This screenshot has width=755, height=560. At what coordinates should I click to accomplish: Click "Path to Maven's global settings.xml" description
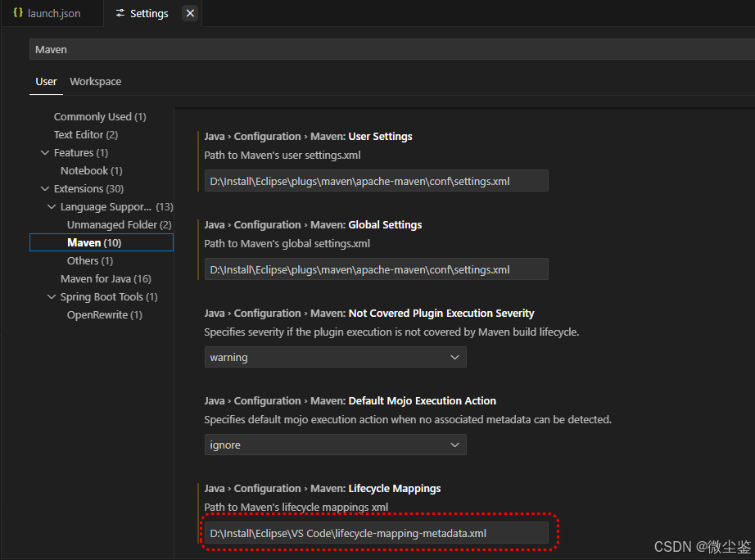[x=287, y=244]
